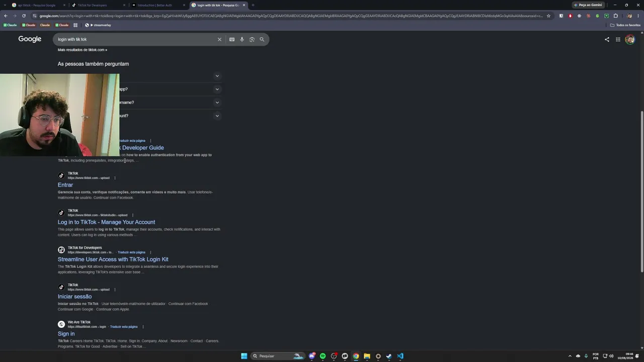Open the Chrome extensions puzzle menu

[x=615, y=16]
